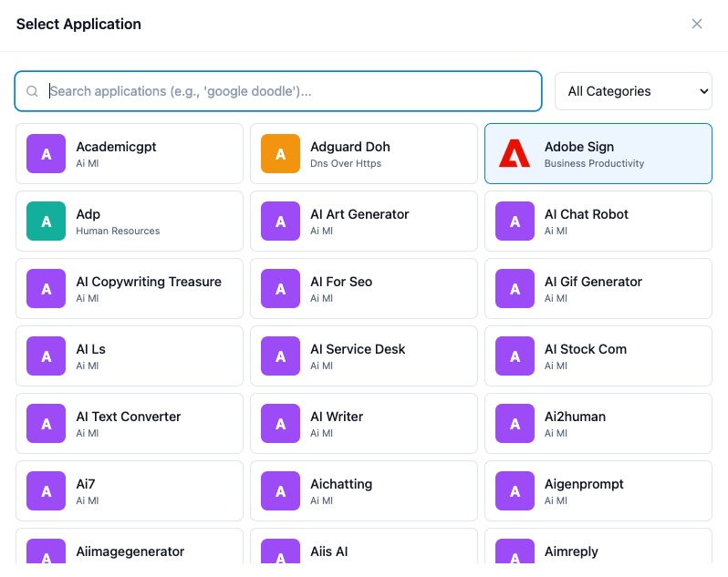Click the AI Service Desk icon
Screen dimensions: 728x577
(x=280, y=355)
